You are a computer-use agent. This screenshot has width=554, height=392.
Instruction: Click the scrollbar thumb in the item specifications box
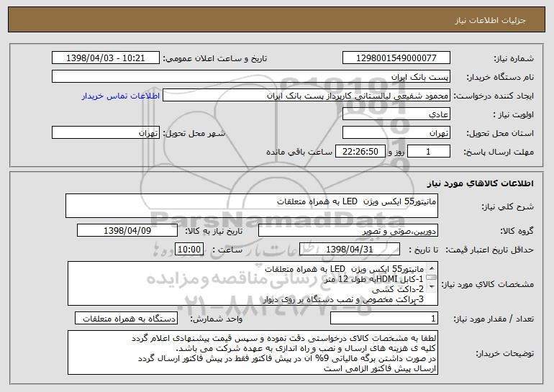431,278
